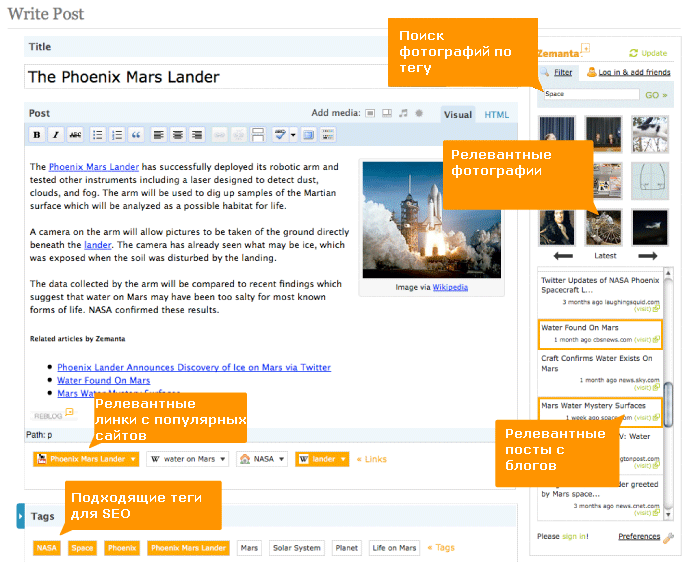The image size is (700, 562).
Task: Toggle the Phoenix Mars Lander tag
Action: [188, 548]
